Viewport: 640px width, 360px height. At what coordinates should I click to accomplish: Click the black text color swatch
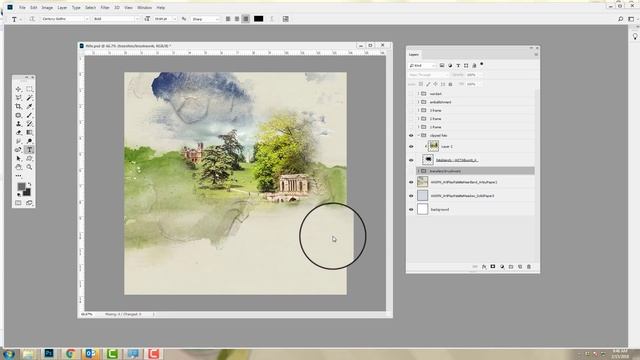(258, 19)
